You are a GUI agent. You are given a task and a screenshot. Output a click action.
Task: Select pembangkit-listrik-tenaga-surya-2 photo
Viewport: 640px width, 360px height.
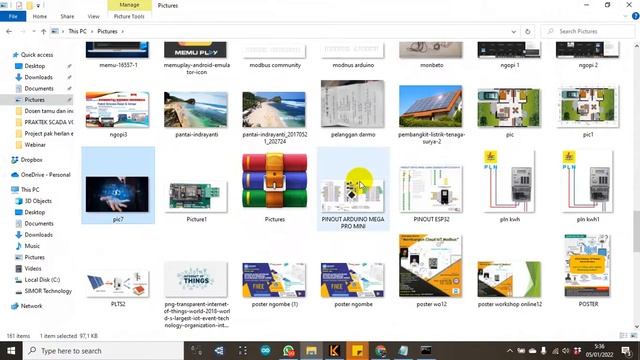[x=431, y=106]
